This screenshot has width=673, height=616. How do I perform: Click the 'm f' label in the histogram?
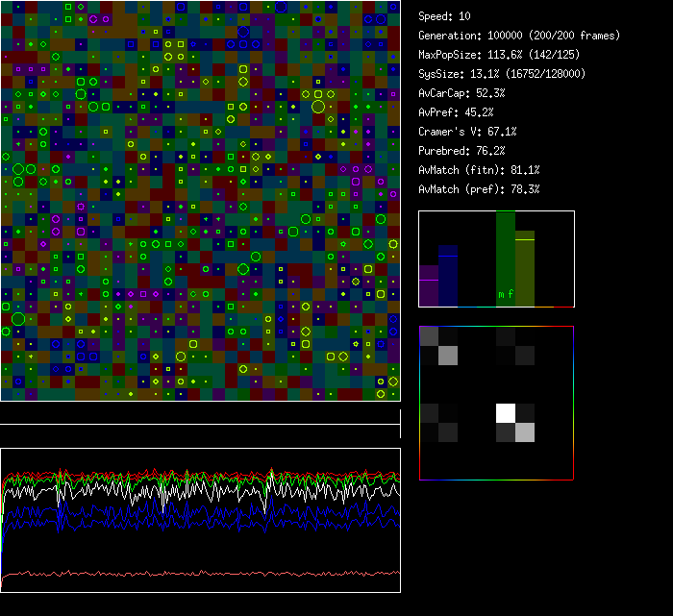click(506, 293)
